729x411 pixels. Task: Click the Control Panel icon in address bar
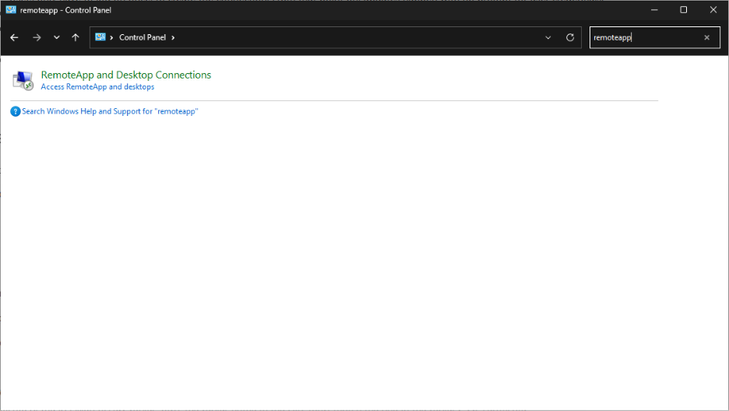click(x=100, y=37)
